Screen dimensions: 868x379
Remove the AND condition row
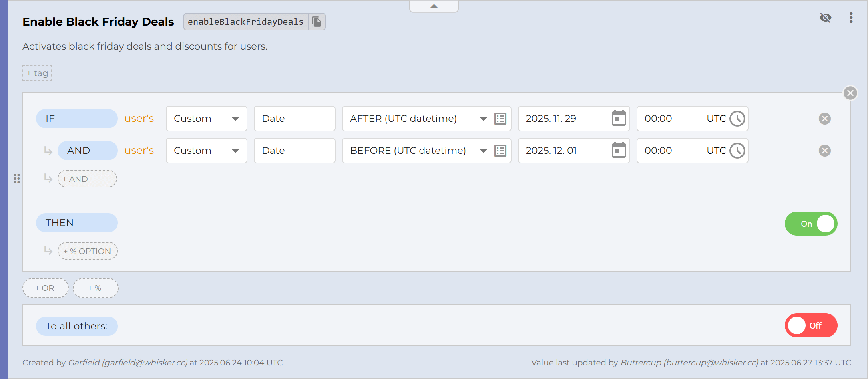click(x=824, y=151)
